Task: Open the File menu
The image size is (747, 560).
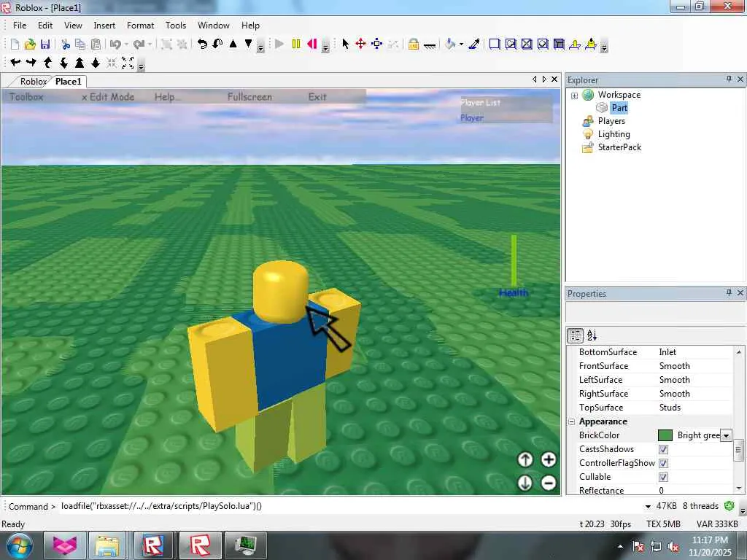Action: click(20, 26)
